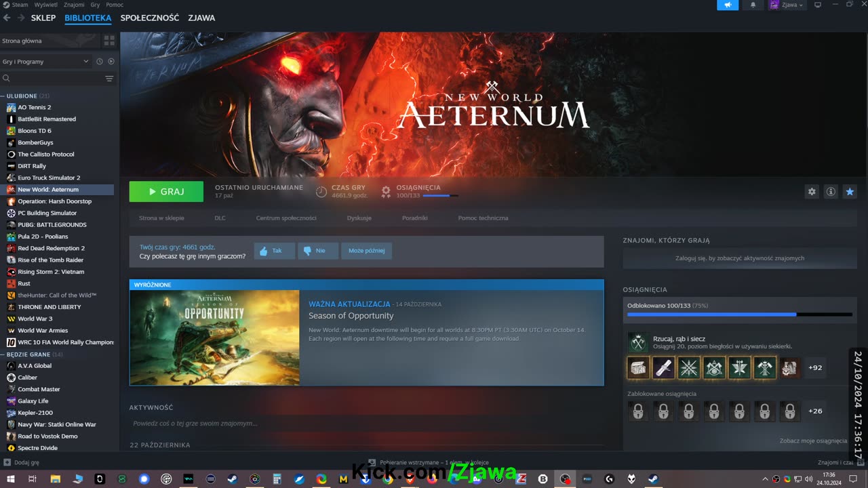Open the DLC tab
The image size is (868, 488).
(x=220, y=218)
